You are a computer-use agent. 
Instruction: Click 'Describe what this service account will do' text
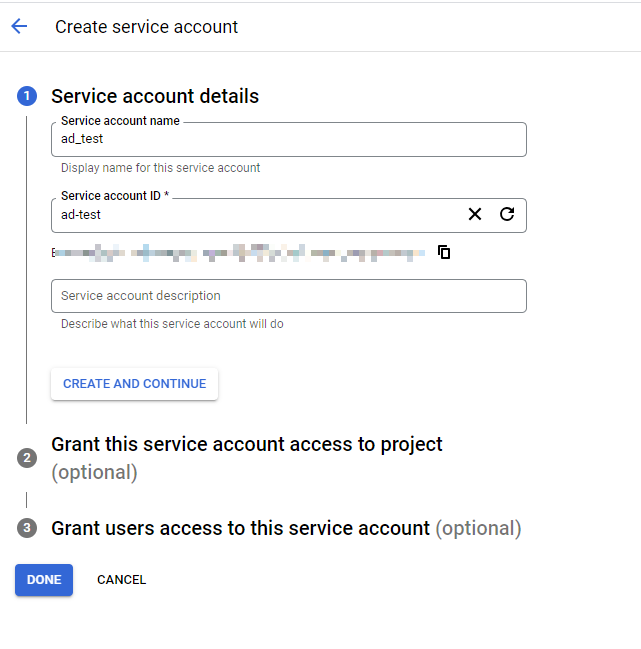point(172,324)
